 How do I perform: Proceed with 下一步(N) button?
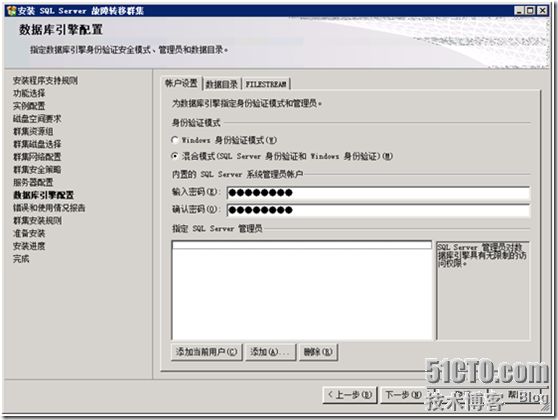[x=404, y=395]
